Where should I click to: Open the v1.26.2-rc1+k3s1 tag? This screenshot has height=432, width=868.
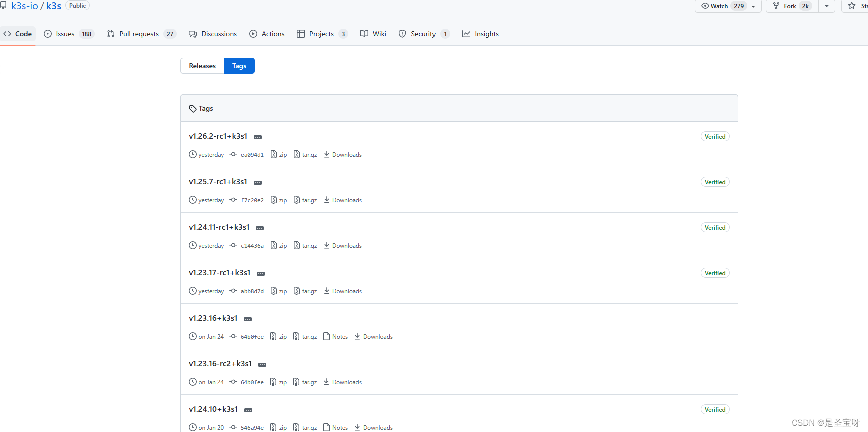click(x=218, y=136)
